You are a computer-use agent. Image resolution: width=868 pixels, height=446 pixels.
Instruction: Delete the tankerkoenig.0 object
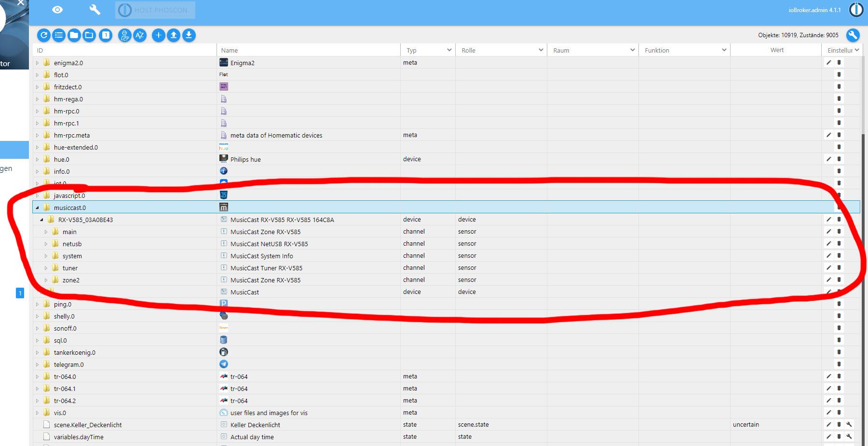pos(839,352)
